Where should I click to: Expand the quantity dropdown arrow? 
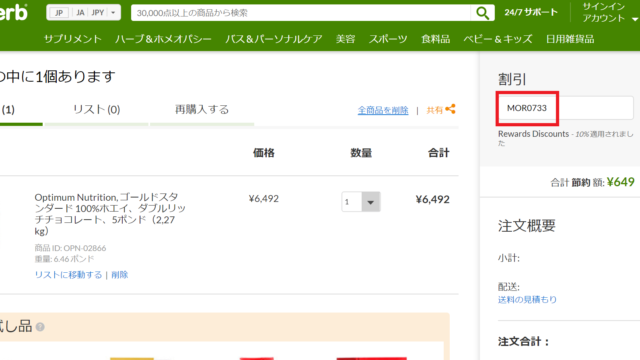point(371,202)
